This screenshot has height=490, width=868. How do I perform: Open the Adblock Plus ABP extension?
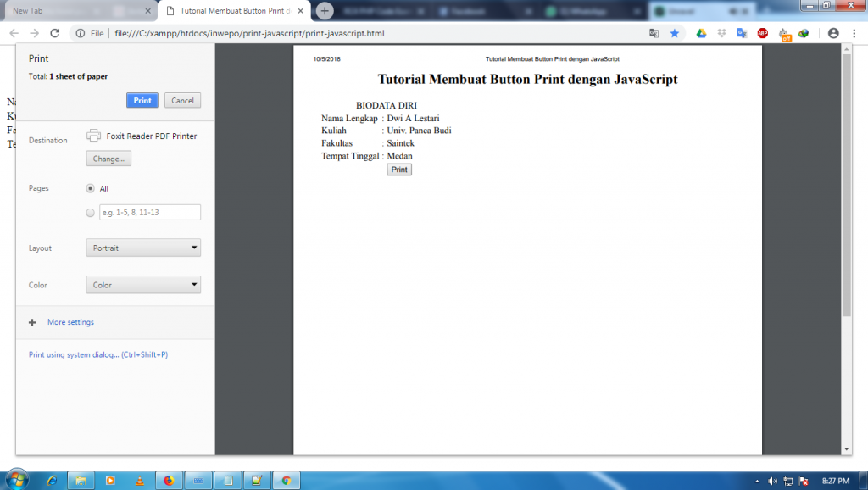click(x=762, y=33)
